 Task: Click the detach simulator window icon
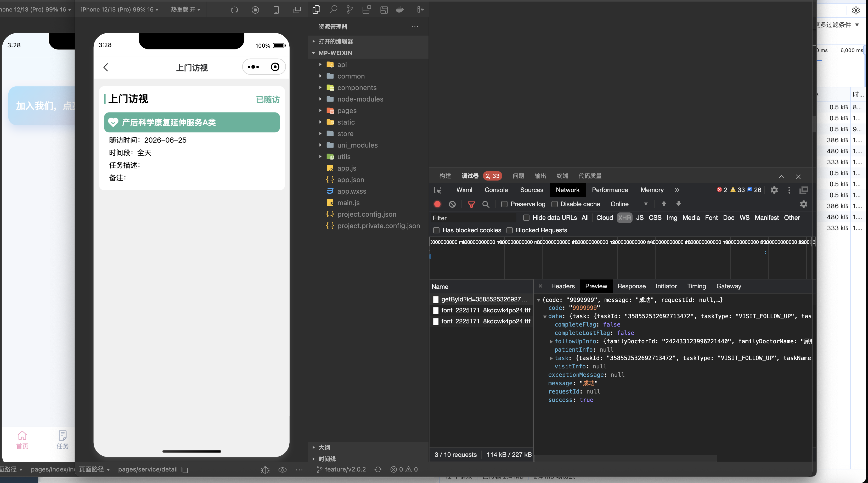coord(297,10)
